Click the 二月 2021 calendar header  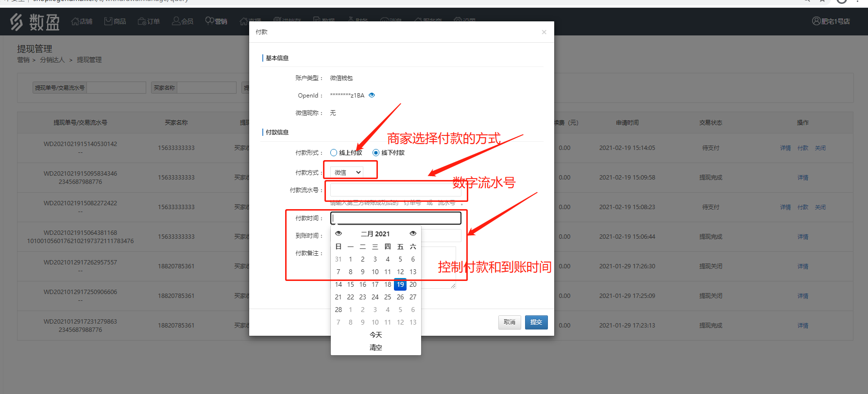click(x=375, y=234)
